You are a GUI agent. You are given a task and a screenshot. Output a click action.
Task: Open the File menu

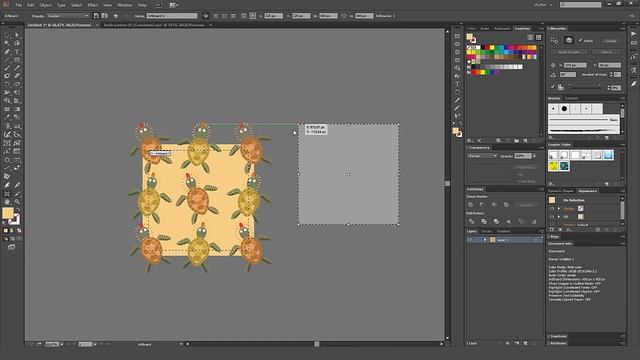18,5
